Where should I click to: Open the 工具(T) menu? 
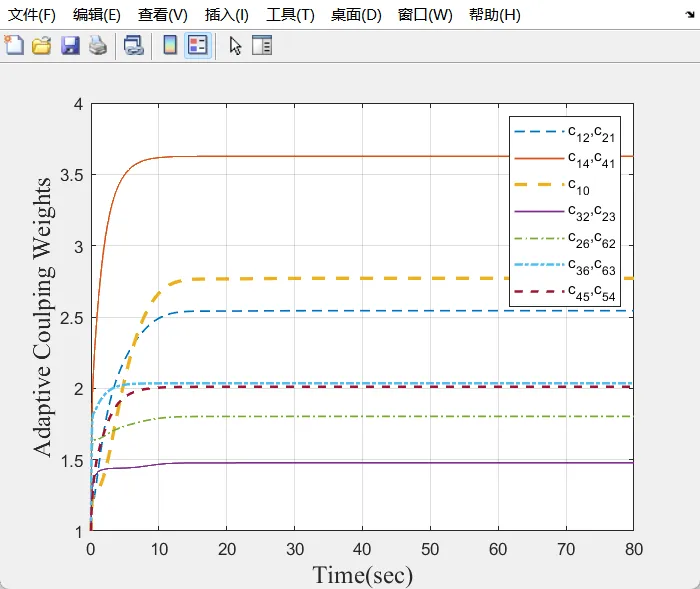tap(290, 15)
